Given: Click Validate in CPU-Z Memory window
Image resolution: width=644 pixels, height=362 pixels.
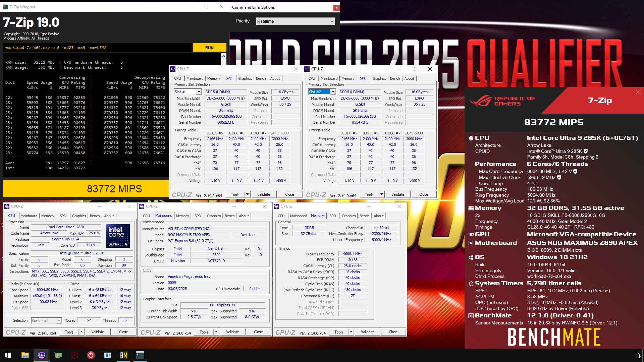Looking at the screenshot, I should pos(367,332).
